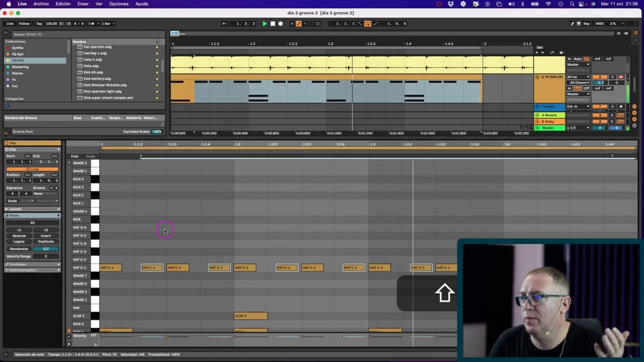
Task: Toggle the computer MIDI keyboard icon
Action: pyautogui.click(x=579, y=24)
